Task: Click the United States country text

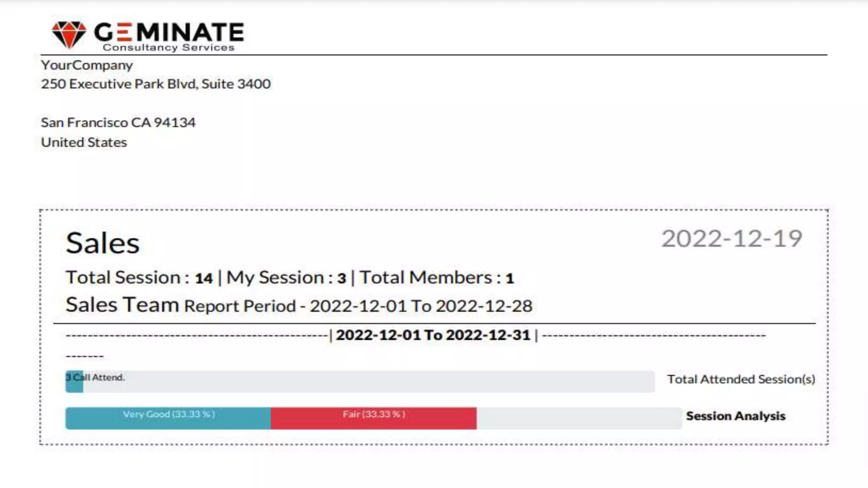Action: click(84, 142)
